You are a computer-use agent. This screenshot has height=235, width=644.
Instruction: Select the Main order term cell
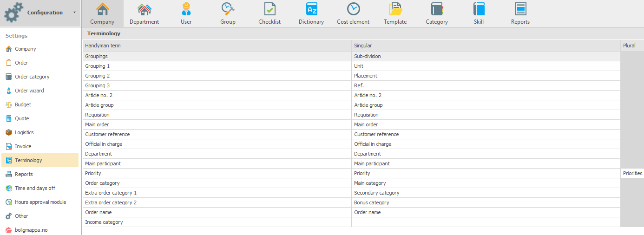pyautogui.click(x=217, y=124)
